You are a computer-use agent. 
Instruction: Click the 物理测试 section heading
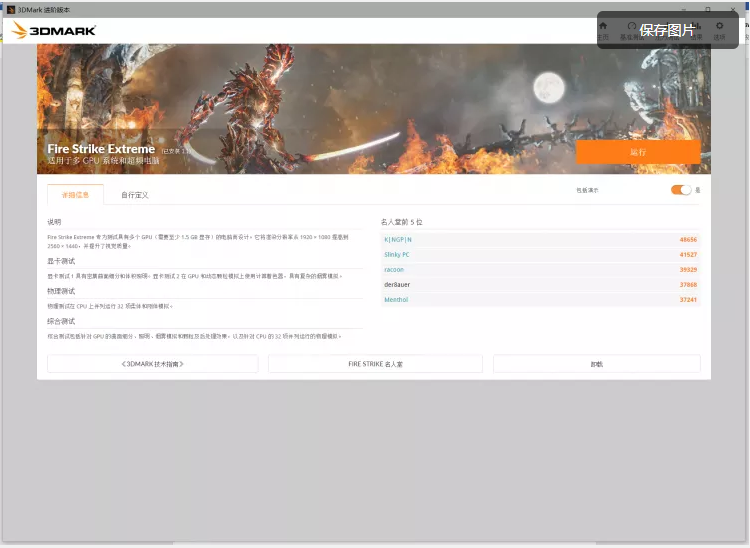pyautogui.click(x=61, y=291)
